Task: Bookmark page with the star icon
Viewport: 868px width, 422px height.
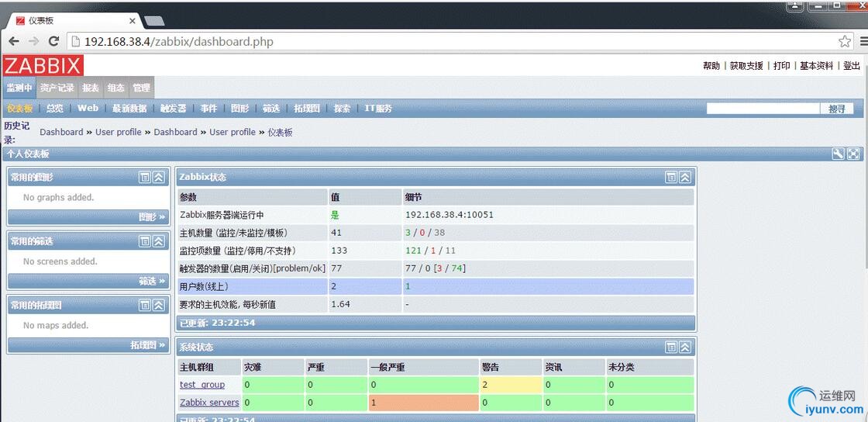Action: (845, 41)
